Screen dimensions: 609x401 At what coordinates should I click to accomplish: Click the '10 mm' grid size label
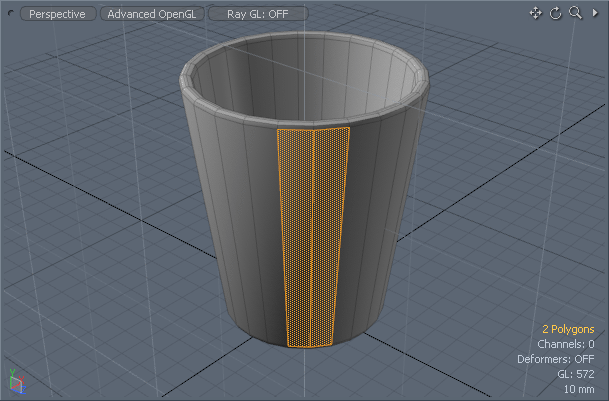578,389
